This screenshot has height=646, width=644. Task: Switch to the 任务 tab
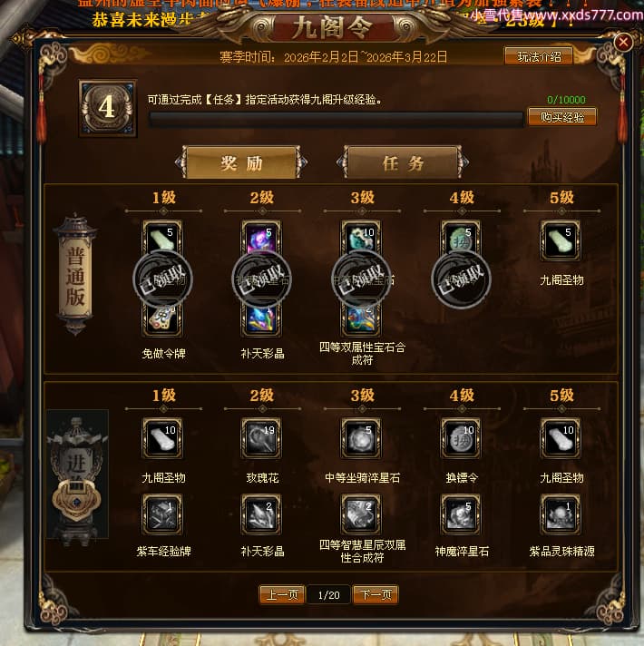pyautogui.click(x=403, y=162)
